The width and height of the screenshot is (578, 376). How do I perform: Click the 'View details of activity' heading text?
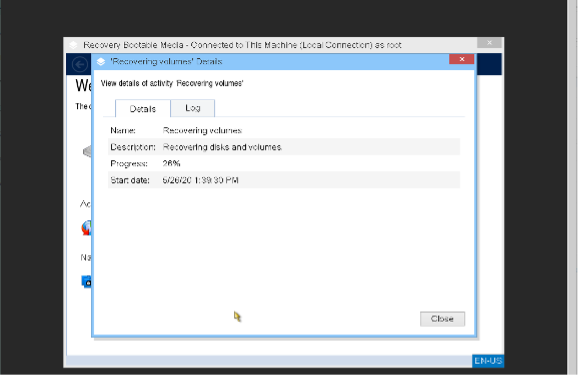172,83
